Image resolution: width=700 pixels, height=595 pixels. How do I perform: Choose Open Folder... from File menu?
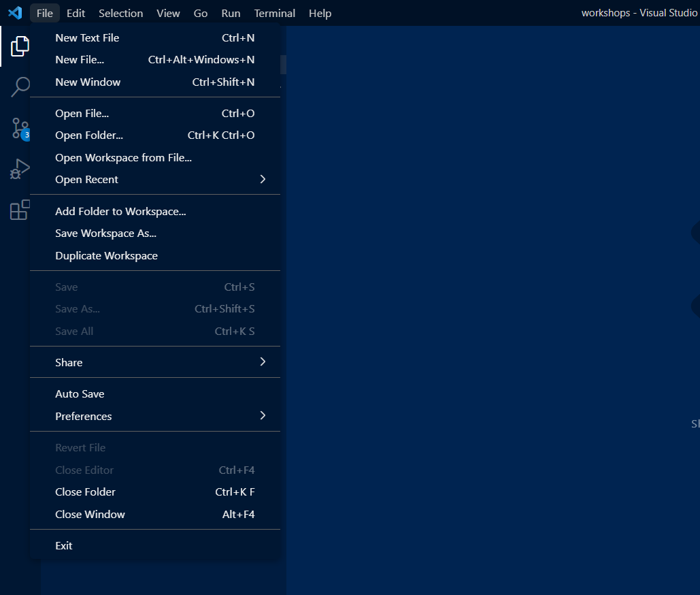pyautogui.click(x=89, y=135)
